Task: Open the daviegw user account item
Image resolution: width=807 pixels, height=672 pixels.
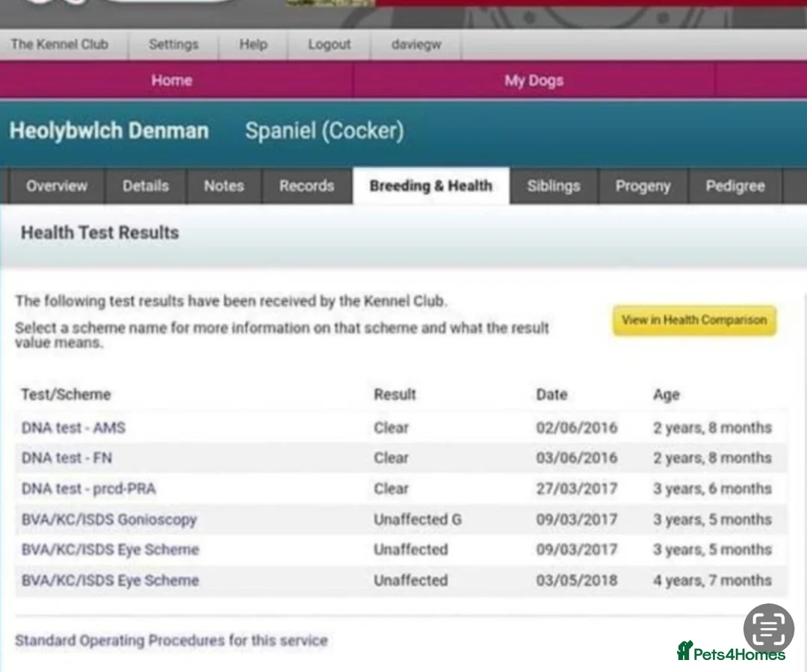Action: point(416,45)
